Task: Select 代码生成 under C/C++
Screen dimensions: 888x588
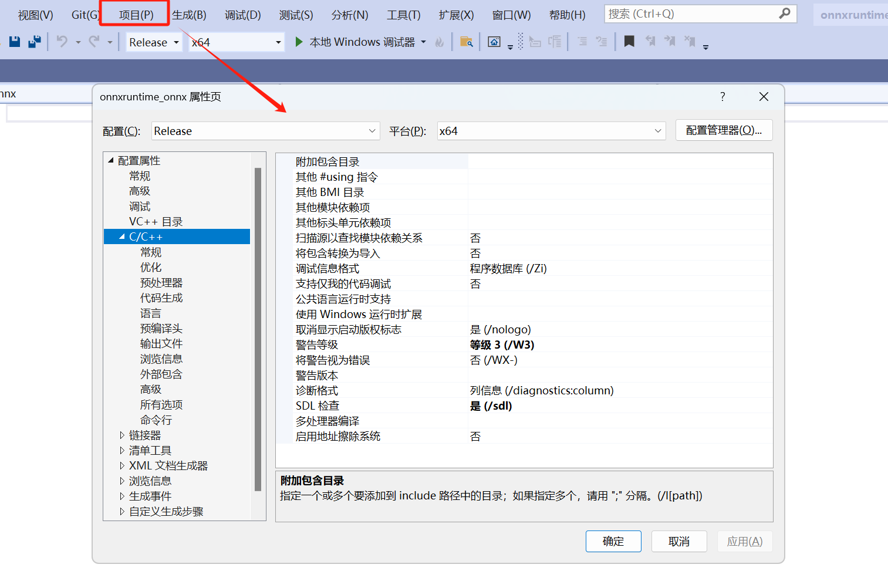Action: tap(161, 298)
